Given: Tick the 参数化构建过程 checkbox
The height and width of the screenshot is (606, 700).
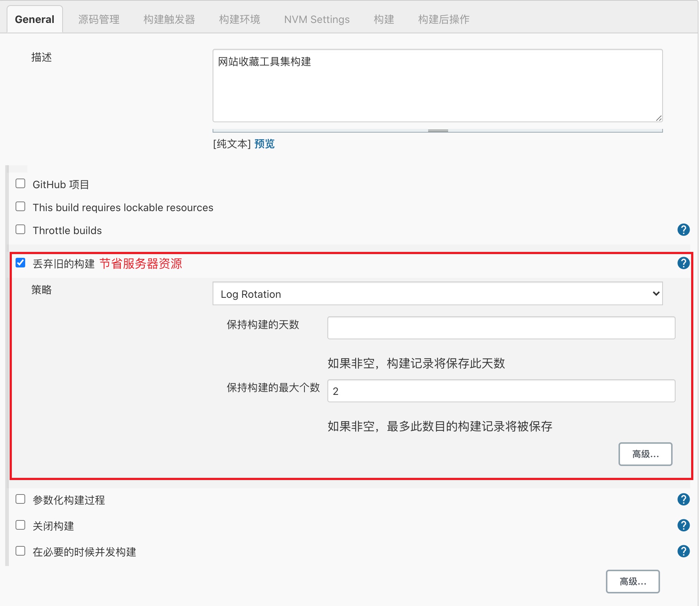Looking at the screenshot, I should [20, 499].
